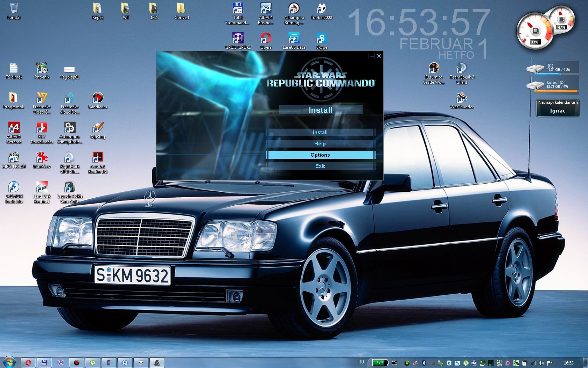Launch Nokia Care Suite shortcut
This screenshot has width=588, height=368.
70,192
